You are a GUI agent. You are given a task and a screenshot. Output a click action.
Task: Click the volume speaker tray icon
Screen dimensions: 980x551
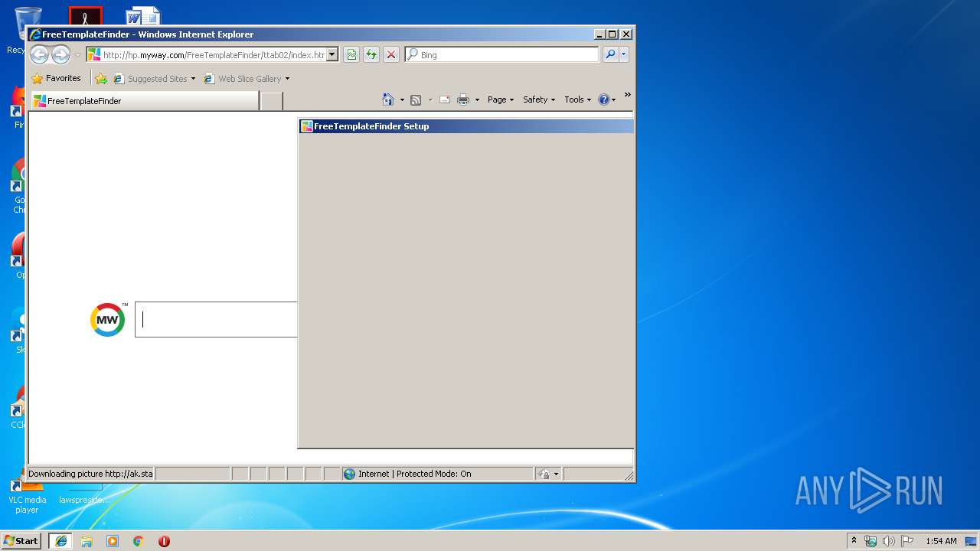tap(889, 541)
